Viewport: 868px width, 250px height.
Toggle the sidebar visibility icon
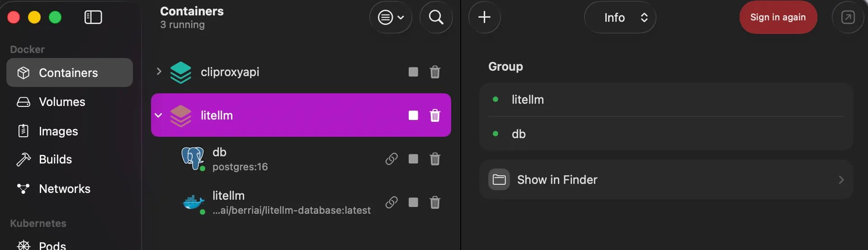pos(93,17)
